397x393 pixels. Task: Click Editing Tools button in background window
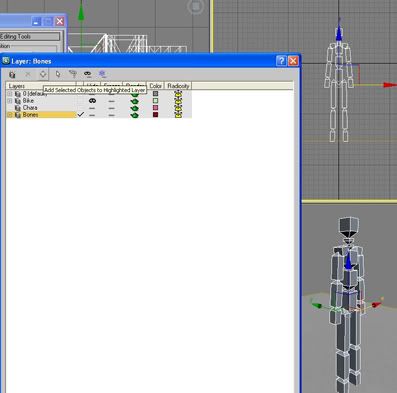point(30,36)
